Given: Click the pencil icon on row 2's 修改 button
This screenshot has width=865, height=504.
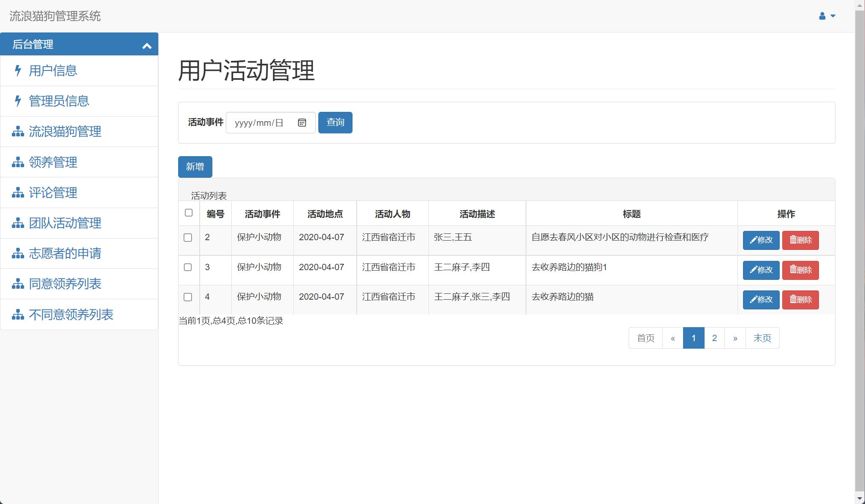Looking at the screenshot, I should click(x=753, y=240).
